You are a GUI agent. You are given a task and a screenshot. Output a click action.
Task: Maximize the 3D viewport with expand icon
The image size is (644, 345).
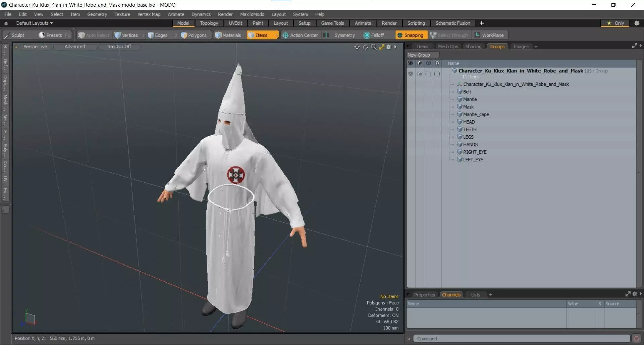382,47
